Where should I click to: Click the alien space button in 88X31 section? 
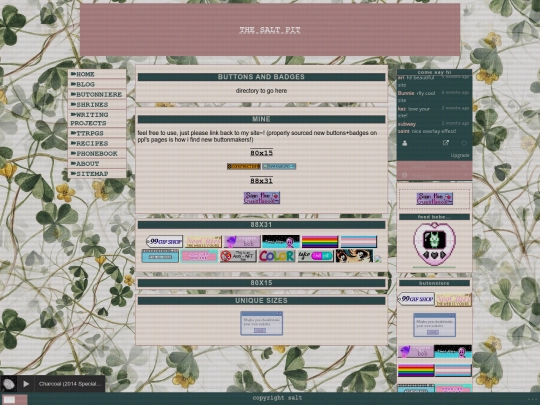(281, 241)
